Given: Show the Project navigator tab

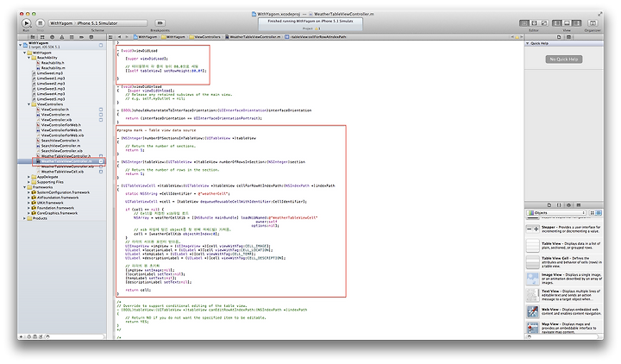Looking at the screenshot, I should tap(33, 37).
